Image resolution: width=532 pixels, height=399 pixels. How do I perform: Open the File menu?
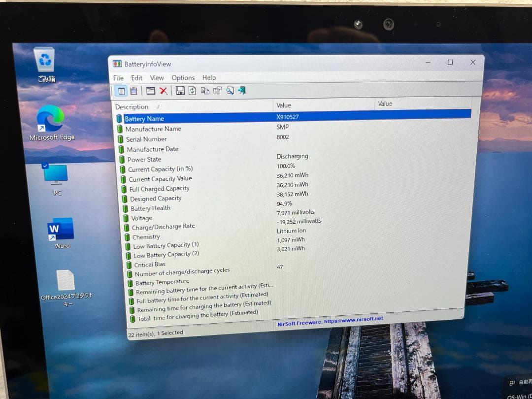(118, 77)
